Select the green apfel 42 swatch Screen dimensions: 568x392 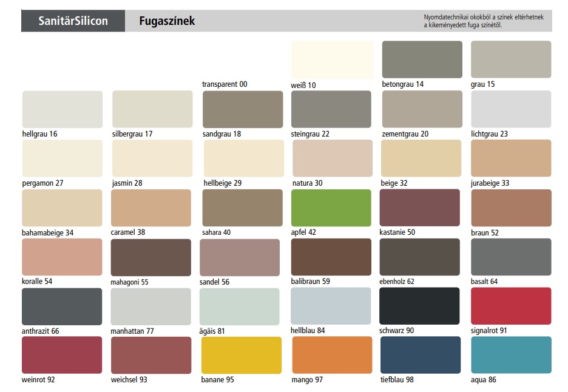click(x=331, y=208)
